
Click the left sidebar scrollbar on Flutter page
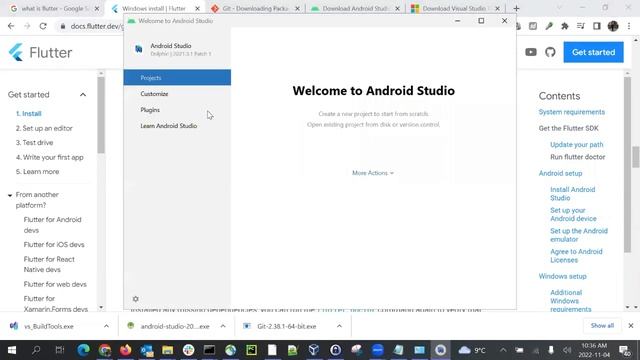click(x=101, y=115)
